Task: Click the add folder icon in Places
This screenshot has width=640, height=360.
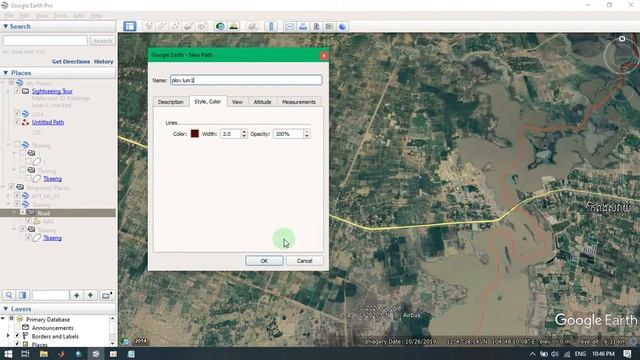Action: click(x=106, y=295)
